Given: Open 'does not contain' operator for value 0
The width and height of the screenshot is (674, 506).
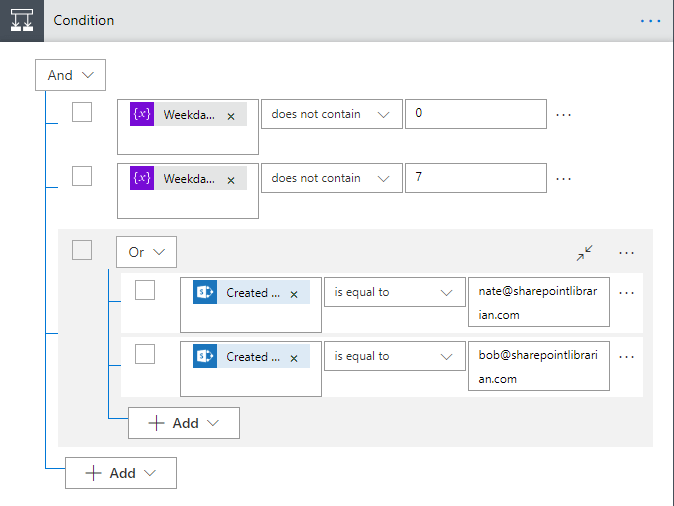Looking at the screenshot, I should click(x=331, y=114).
